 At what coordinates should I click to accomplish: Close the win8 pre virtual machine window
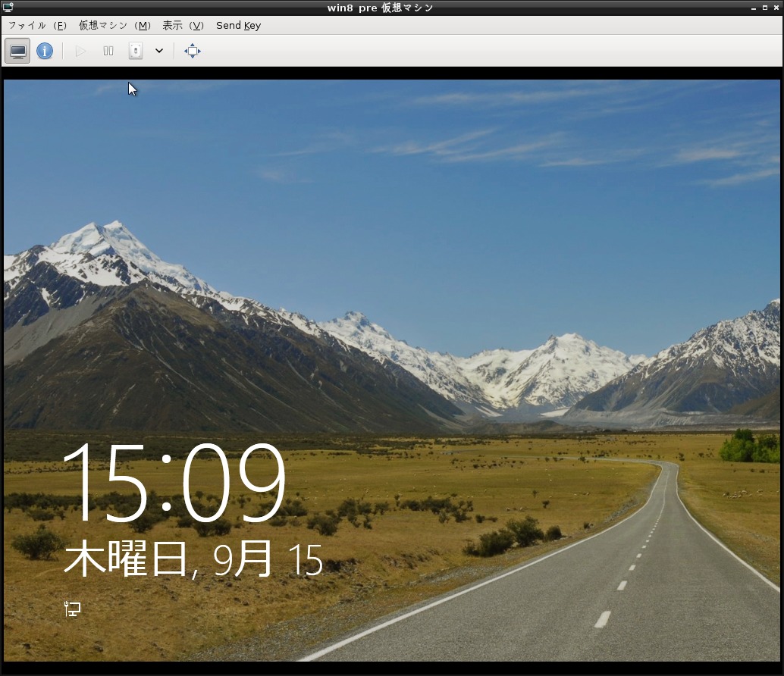click(776, 8)
